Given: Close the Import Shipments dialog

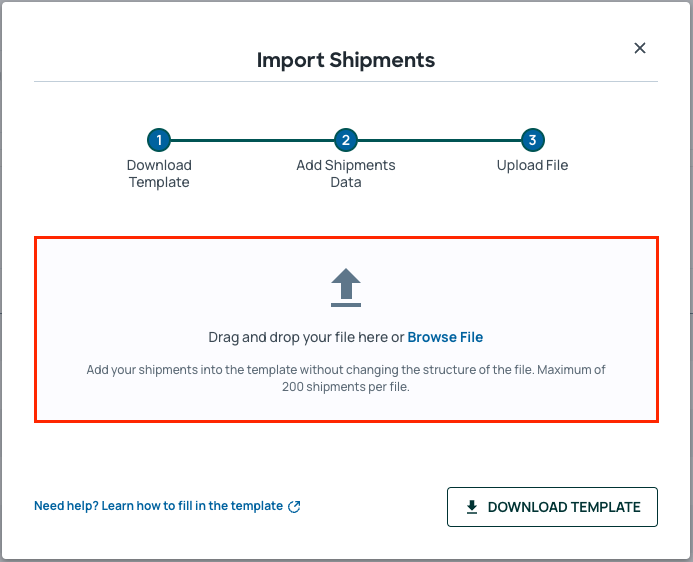Looking at the screenshot, I should click(640, 48).
